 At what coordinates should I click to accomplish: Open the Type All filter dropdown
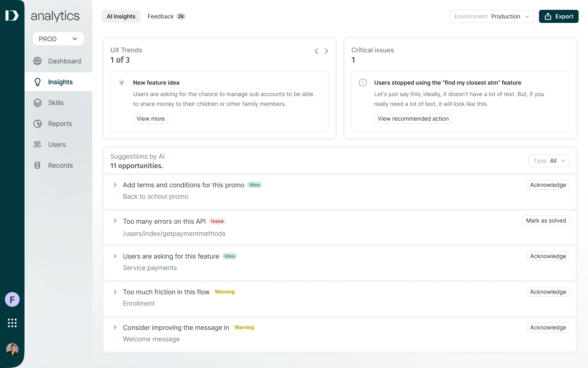pyautogui.click(x=548, y=161)
